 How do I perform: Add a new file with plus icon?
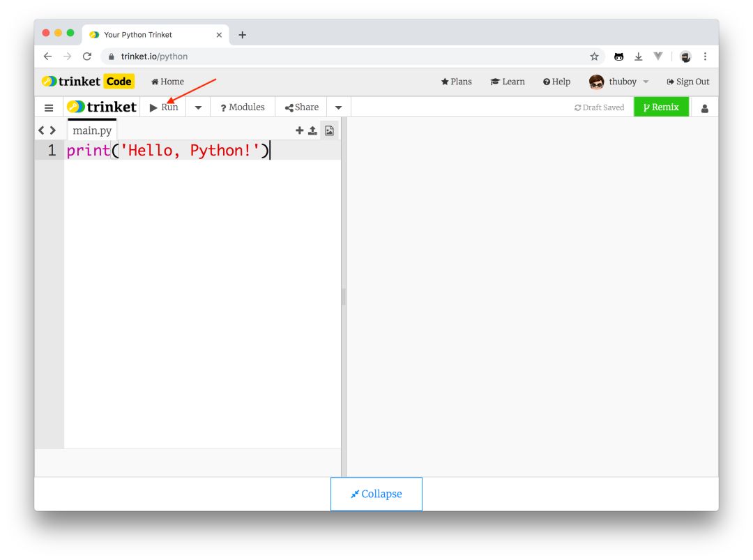point(299,130)
